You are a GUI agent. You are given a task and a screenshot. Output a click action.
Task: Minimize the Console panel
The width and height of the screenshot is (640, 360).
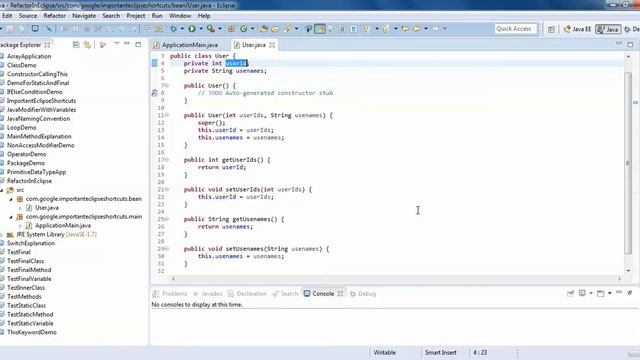(x=619, y=292)
